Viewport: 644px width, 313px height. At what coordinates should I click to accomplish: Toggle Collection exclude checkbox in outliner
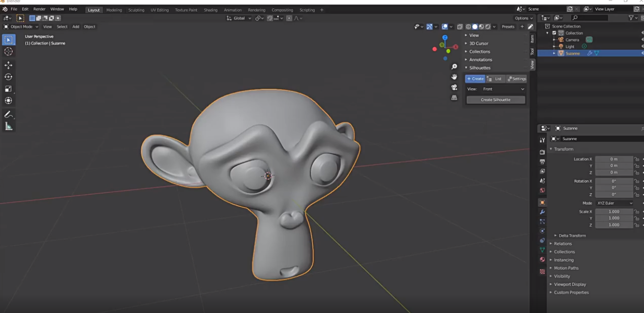554,33
